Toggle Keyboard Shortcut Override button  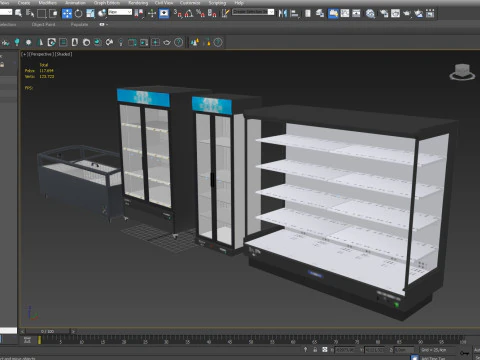tap(164, 13)
